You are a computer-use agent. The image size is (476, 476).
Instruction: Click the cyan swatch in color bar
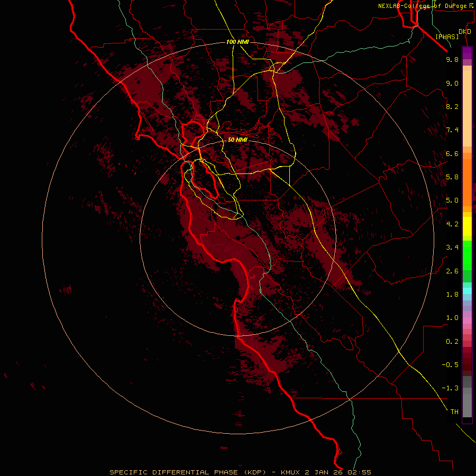pos(467,291)
